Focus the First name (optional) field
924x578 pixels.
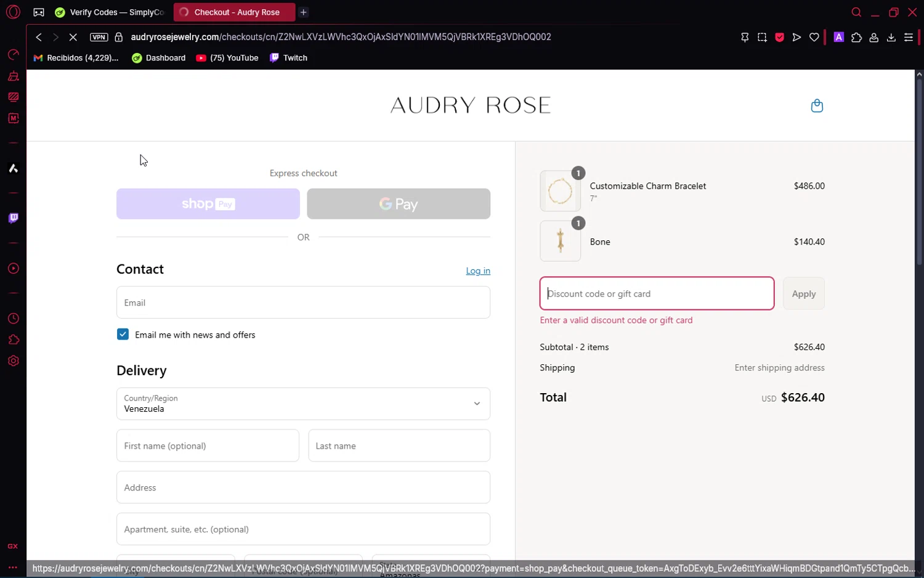coord(208,446)
